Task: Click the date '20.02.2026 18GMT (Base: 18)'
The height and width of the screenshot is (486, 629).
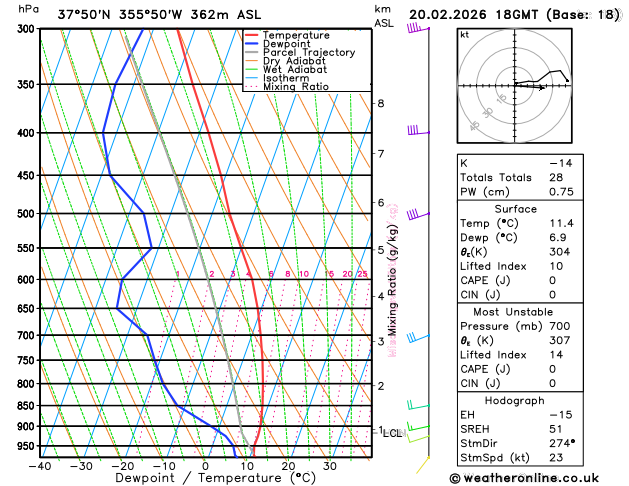Action: click(514, 15)
